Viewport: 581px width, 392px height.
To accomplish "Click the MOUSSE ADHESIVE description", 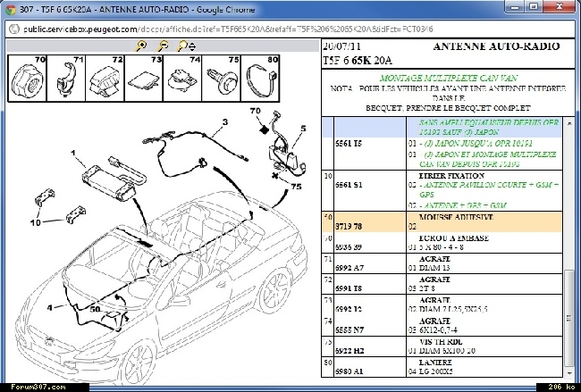I will [x=456, y=217].
